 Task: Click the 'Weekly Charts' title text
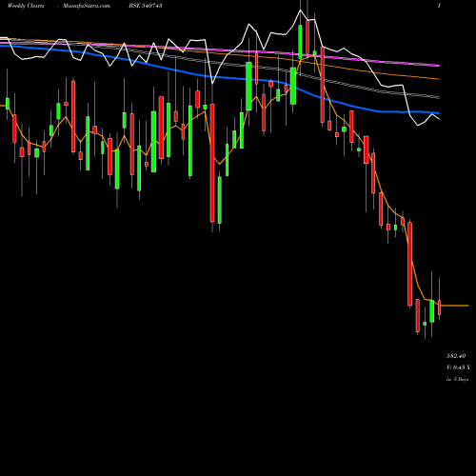coord(26,6)
